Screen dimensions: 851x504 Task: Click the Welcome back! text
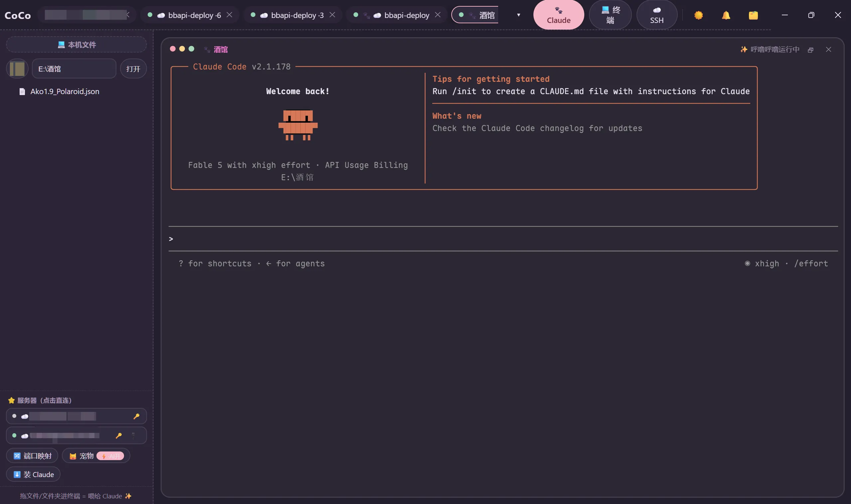coord(298,91)
